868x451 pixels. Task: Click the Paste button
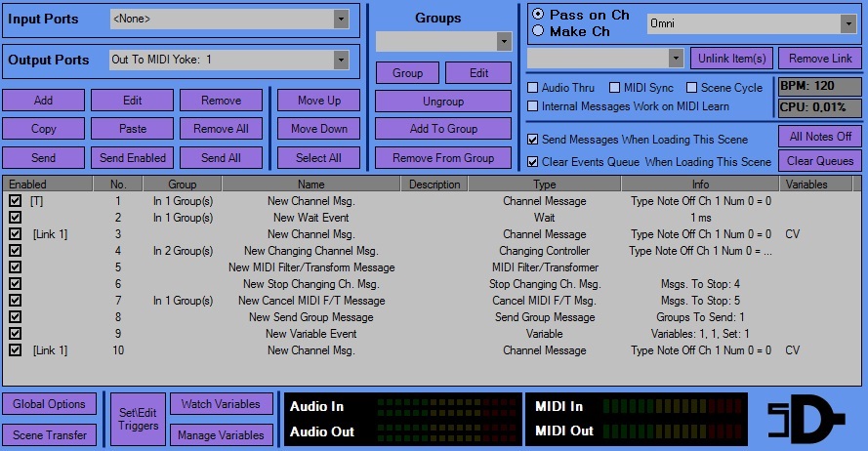coord(133,129)
